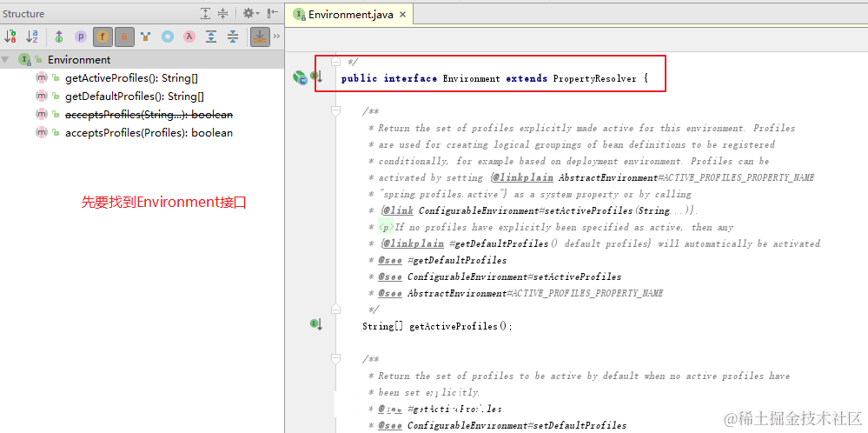
Task: Toggle Show Inherited members icon
Action: (x=59, y=37)
